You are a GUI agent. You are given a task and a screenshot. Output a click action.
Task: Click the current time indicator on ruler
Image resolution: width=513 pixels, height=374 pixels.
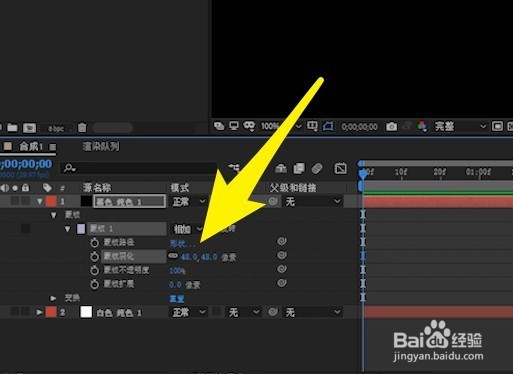(x=363, y=174)
